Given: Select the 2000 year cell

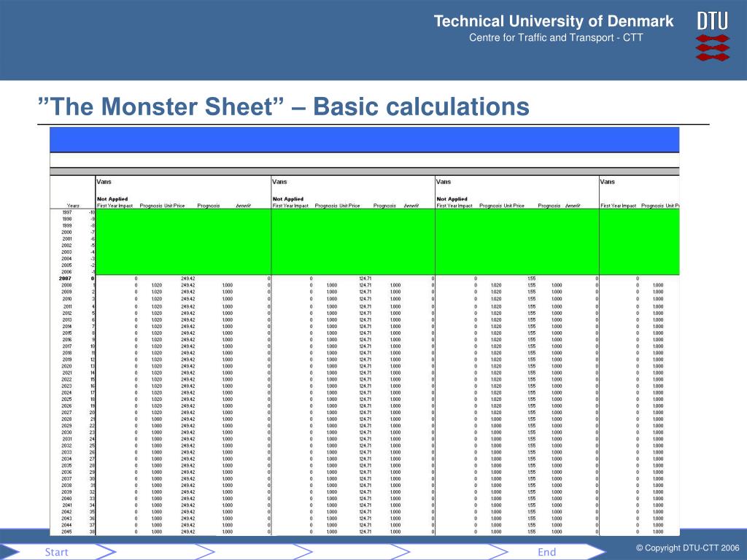Looking at the screenshot, I should coord(66,233).
